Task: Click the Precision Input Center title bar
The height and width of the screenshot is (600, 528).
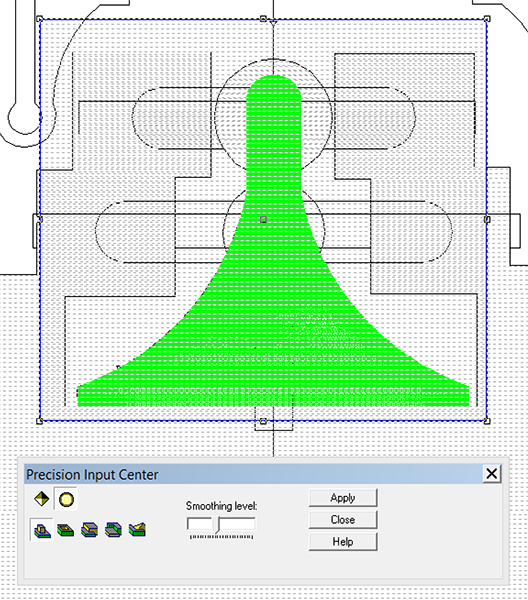Action: [263, 474]
